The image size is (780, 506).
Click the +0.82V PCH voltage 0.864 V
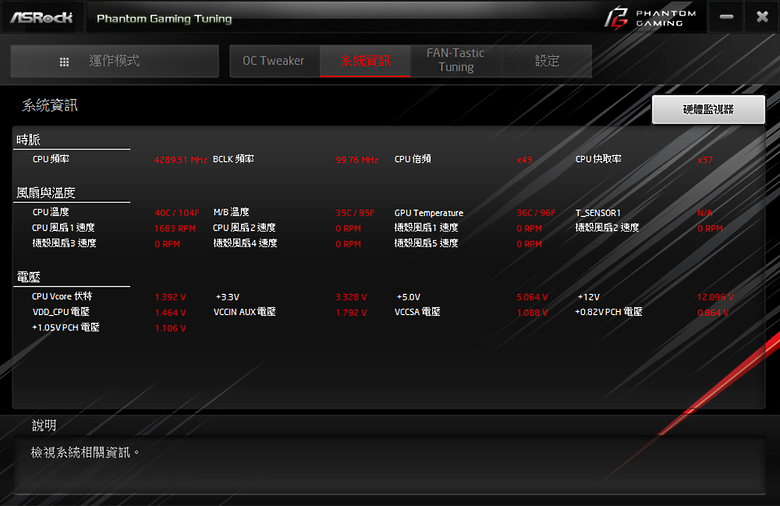(713, 312)
